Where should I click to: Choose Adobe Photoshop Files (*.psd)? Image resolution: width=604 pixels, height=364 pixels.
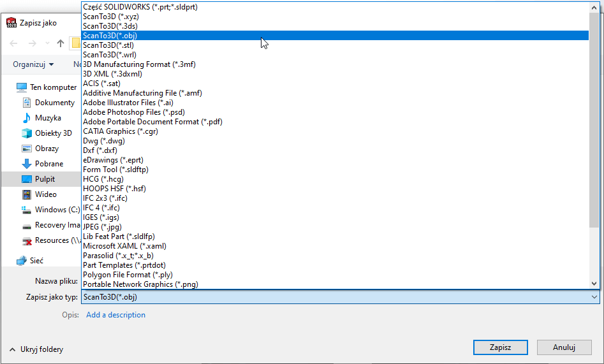point(335,112)
